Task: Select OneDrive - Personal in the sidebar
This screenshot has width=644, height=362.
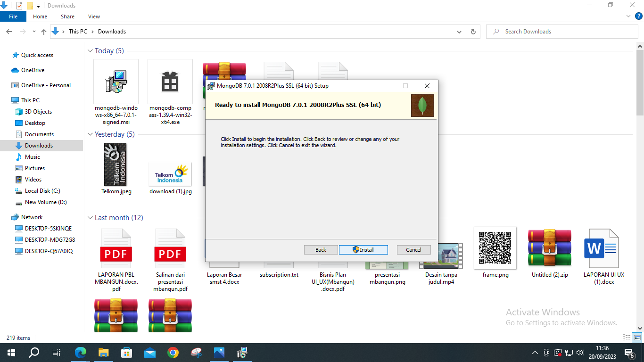Action: (x=46, y=85)
